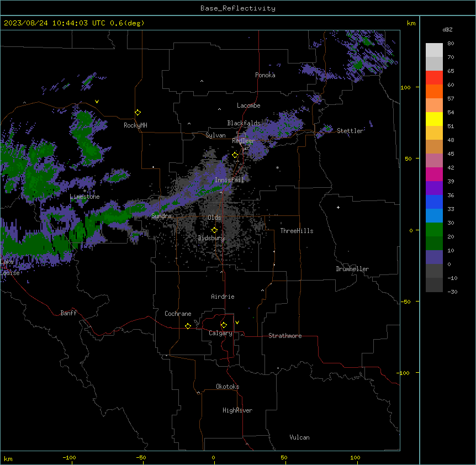Click the Drumheller city label

pyautogui.click(x=352, y=269)
